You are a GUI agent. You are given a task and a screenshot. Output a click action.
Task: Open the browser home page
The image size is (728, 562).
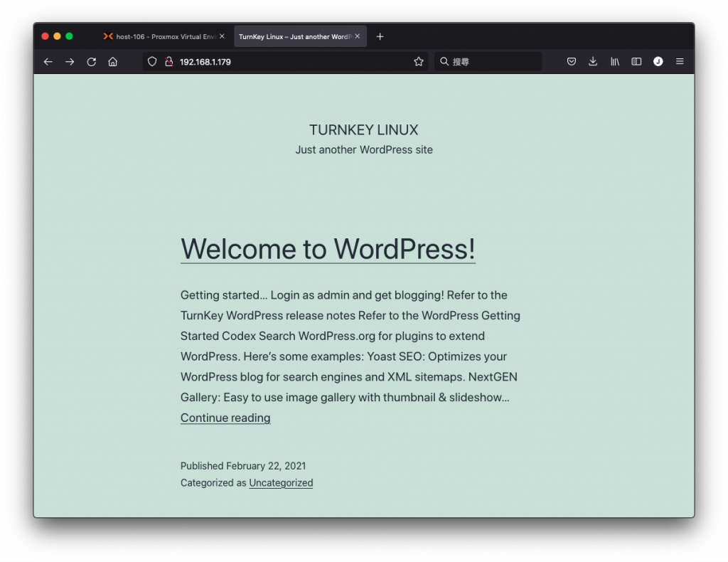coord(113,62)
